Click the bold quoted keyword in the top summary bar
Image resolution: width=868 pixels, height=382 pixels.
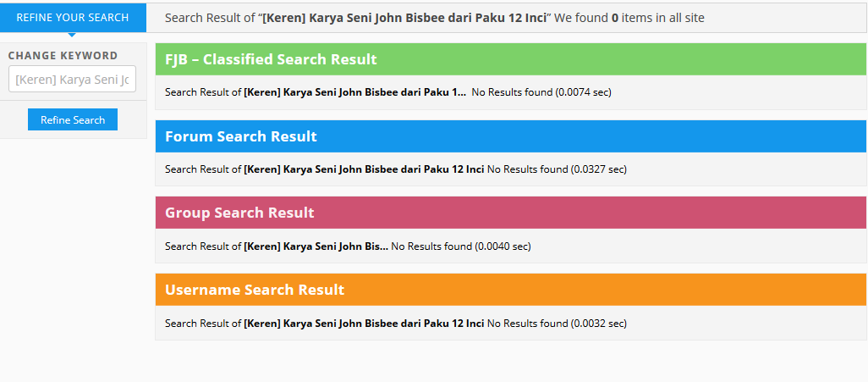tap(404, 18)
